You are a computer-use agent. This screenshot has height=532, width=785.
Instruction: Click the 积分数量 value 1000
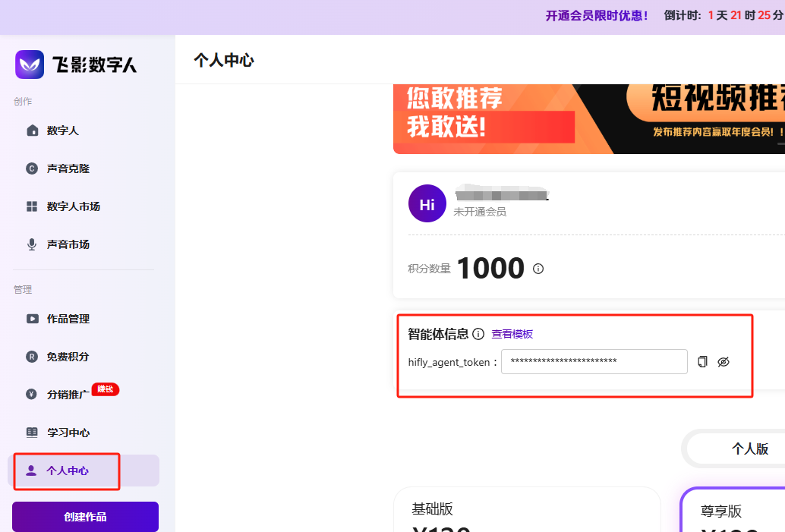[x=490, y=268]
